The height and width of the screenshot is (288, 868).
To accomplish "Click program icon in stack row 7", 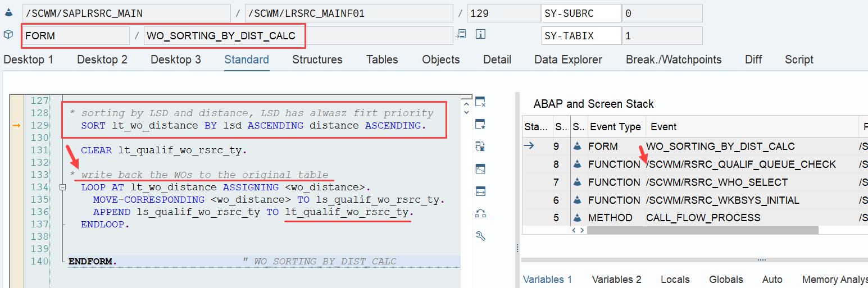I will (578, 182).
